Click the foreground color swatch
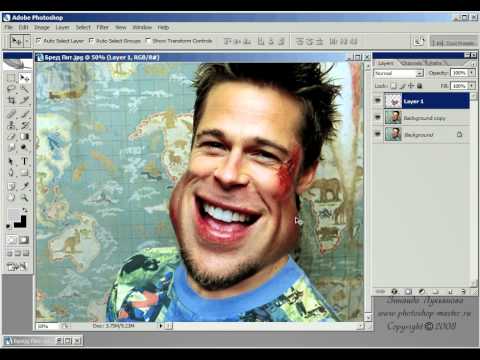This screenshot has width=480, height=360. 14,215
